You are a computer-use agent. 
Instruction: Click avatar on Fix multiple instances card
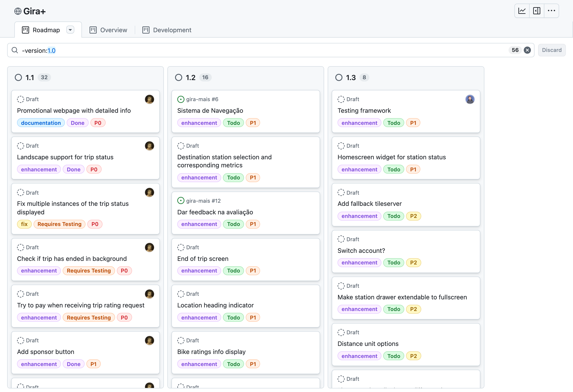pos(150,193)
